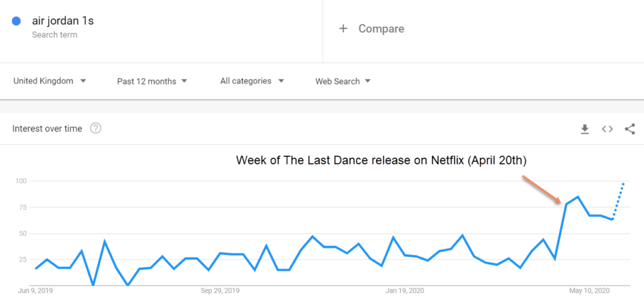Click the Compare button

[x=380, y=28]
